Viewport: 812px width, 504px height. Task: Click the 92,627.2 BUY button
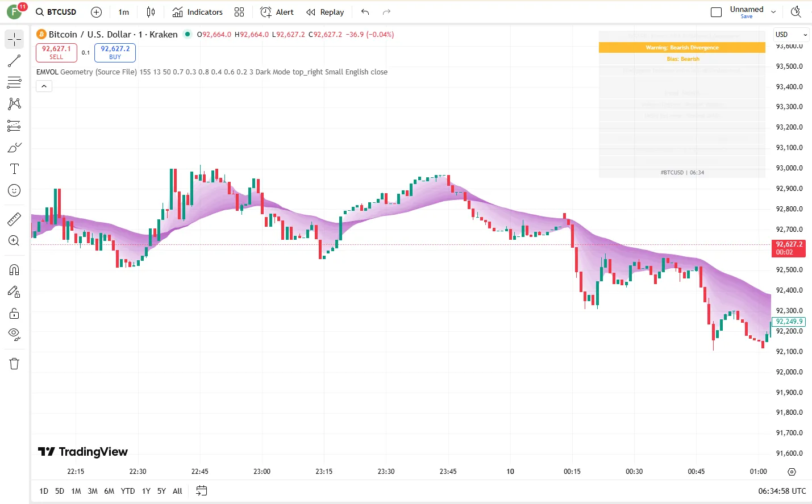pos(115,52)
